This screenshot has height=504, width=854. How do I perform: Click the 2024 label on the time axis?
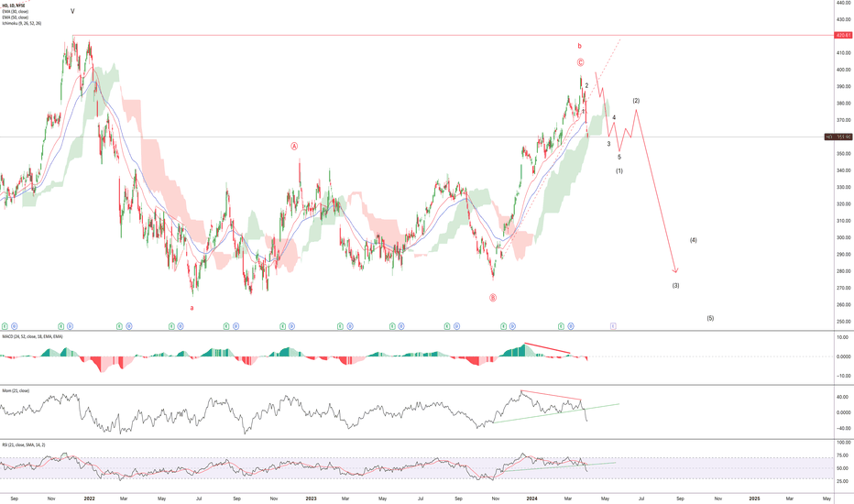(x=532, y=499)
